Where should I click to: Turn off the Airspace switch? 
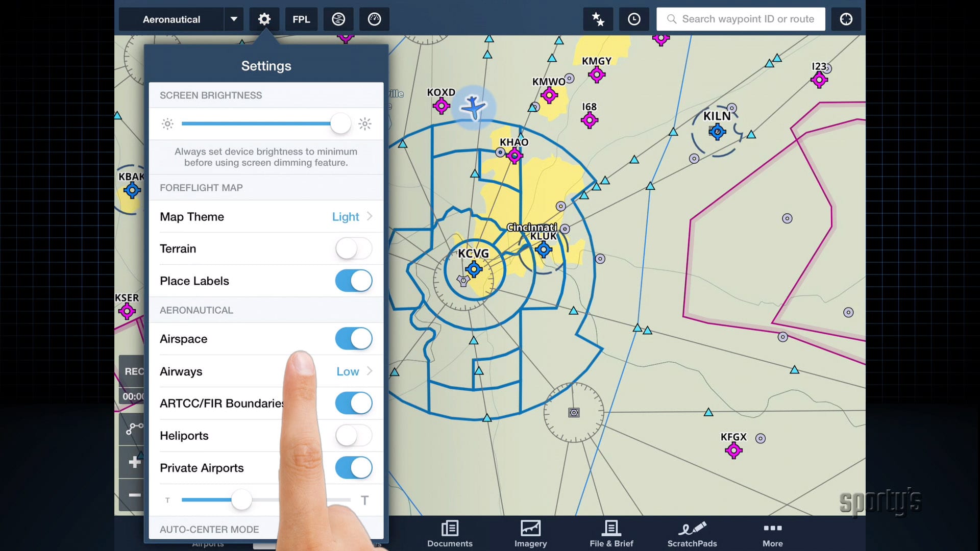coord(353,339)
